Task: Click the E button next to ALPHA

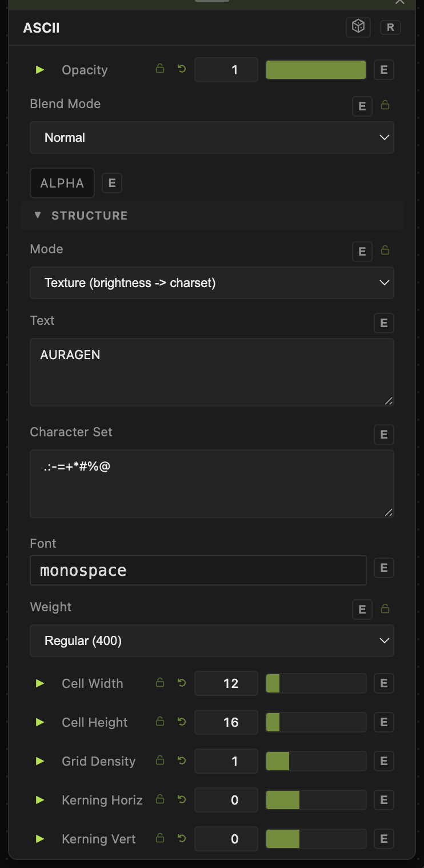Action: coord(112,183)
